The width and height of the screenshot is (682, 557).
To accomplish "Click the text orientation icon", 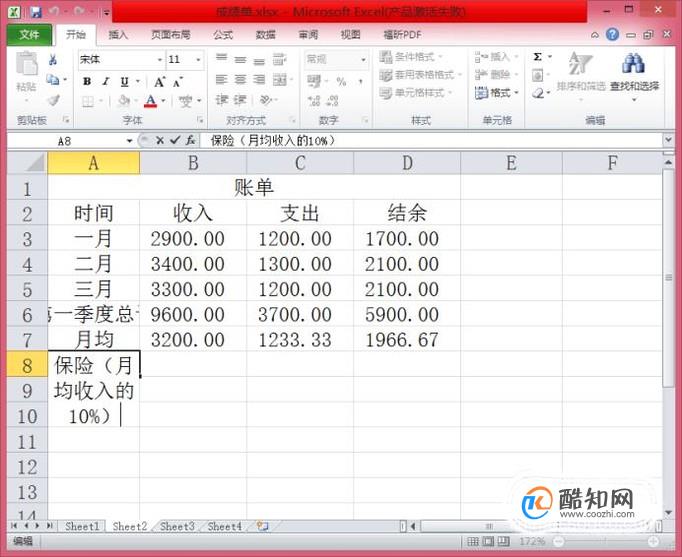I will pyautogui.click(x=265, y=100).
